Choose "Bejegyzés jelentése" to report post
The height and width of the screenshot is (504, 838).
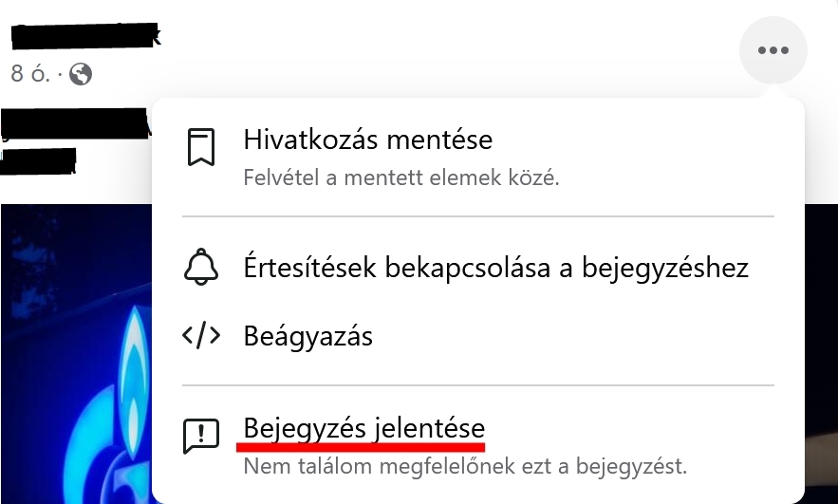[478, 446]
